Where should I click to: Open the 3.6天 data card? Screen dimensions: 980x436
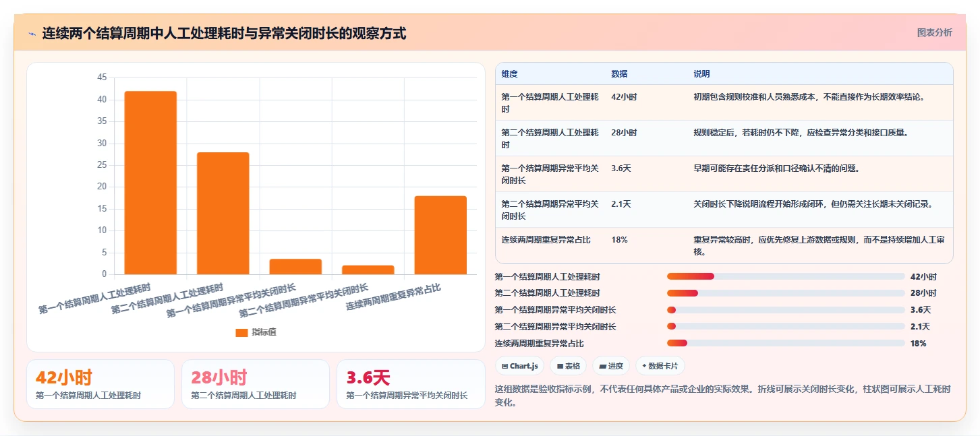[411, 384]
